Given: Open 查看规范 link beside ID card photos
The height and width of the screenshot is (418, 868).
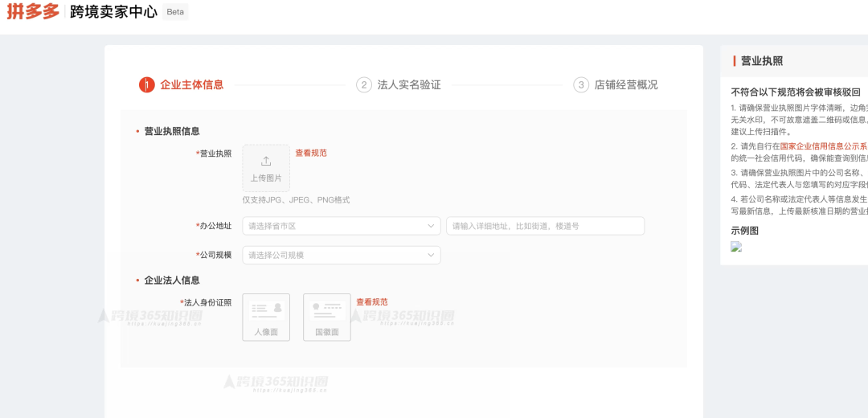Looking at the screenshot, I should click(372, 302).
